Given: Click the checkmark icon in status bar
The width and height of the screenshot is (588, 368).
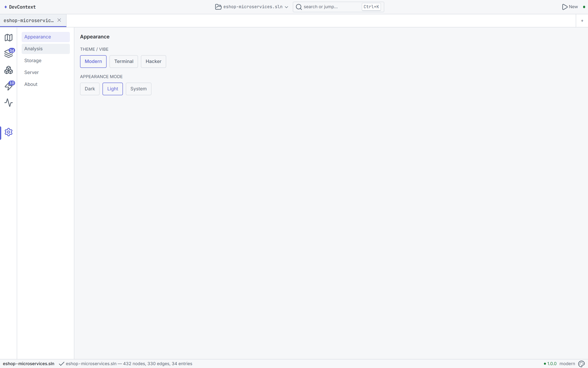Looking at the screenshot, I should [x=62, y=364].
